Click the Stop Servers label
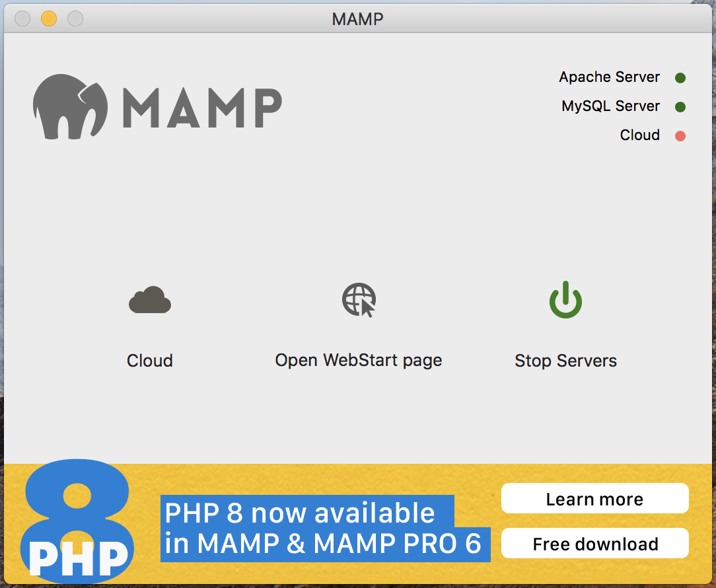716x588 pixels. tap(565, 361)
